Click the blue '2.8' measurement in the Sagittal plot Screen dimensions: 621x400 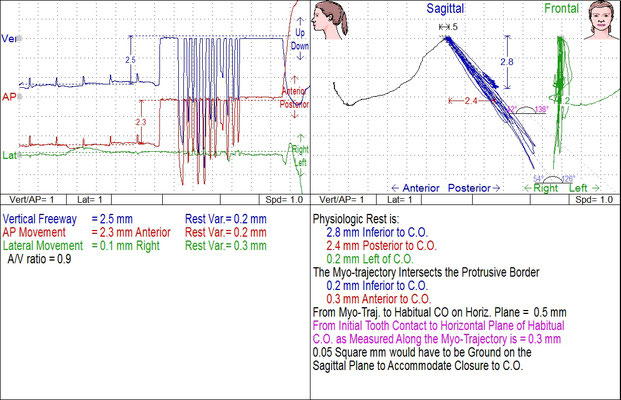pyautogui.click(x=507, y=61)
